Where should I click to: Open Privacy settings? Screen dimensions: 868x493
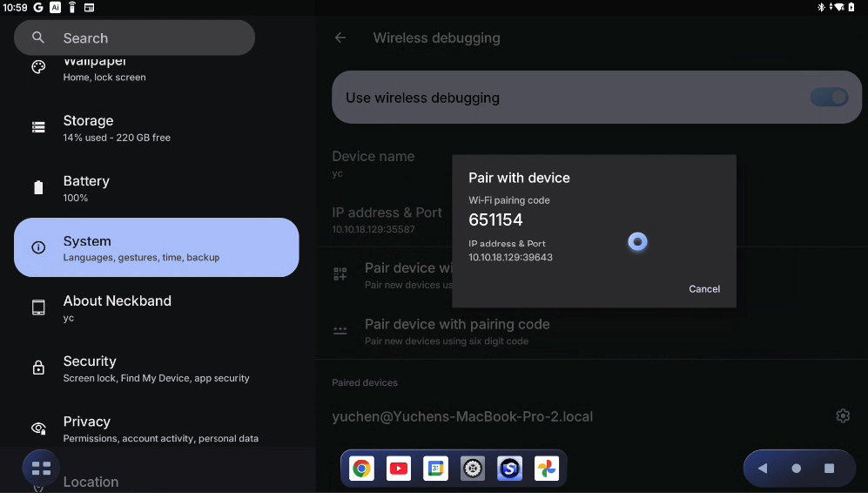coord(157,429)
